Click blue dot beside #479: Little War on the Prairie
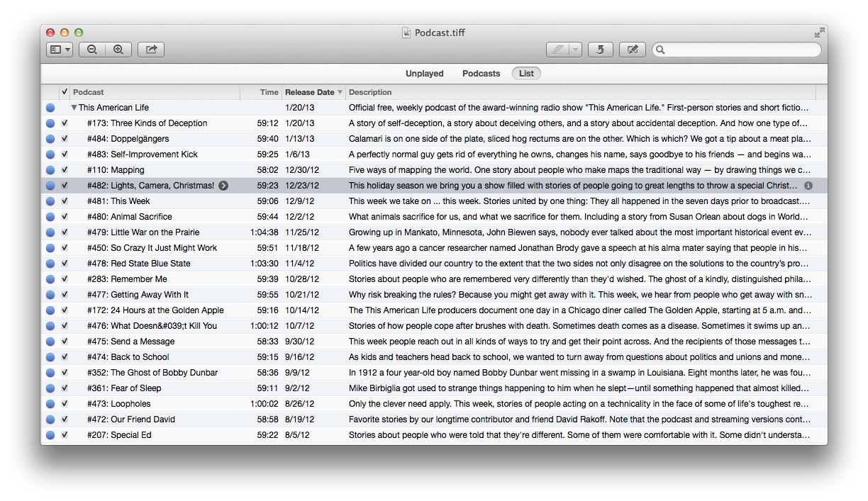The image size is (868, 501). coord(50,232)
